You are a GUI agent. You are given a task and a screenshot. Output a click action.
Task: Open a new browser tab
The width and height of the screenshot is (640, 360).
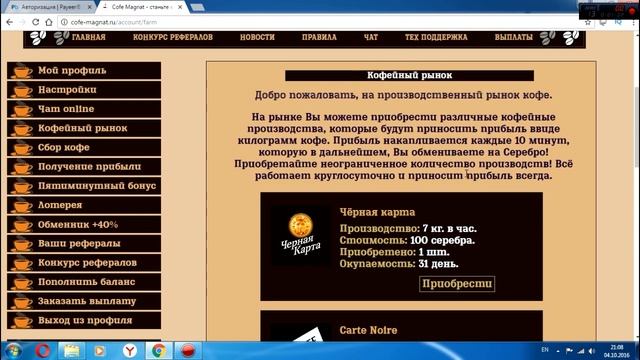pos(198,7)
